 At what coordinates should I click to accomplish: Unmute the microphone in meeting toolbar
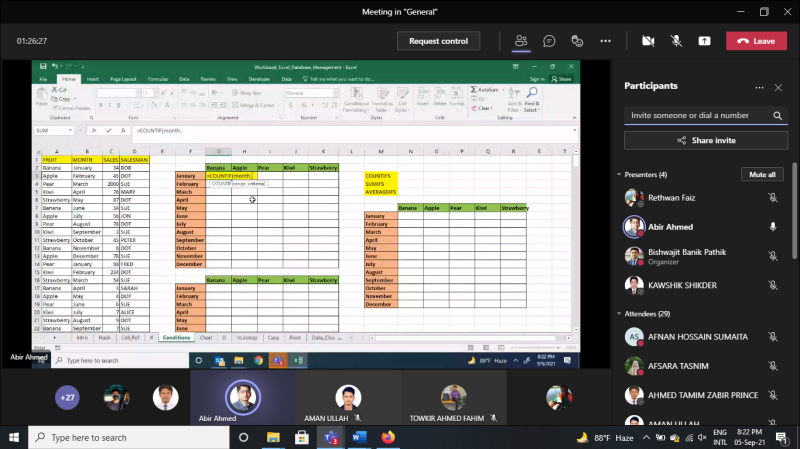pyautogui.click(x=676, y=41)
